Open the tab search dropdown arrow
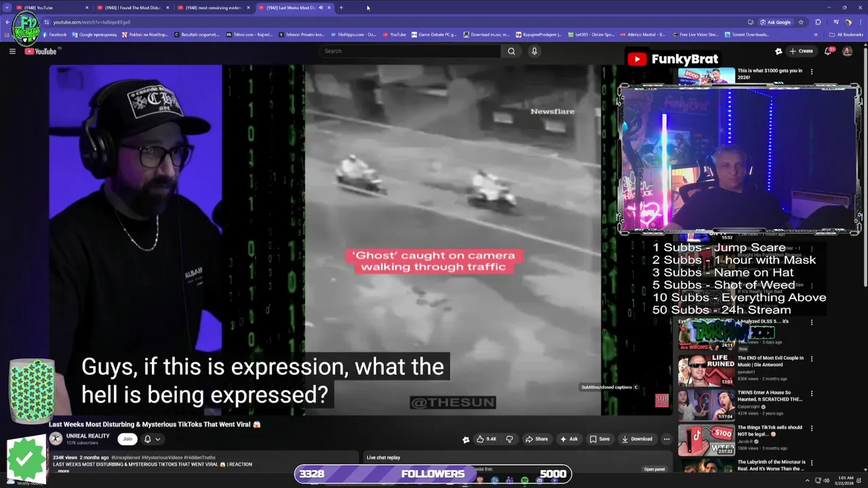Image resolution: width=868 pixels, height=488 pixels. tap(7, 7)
